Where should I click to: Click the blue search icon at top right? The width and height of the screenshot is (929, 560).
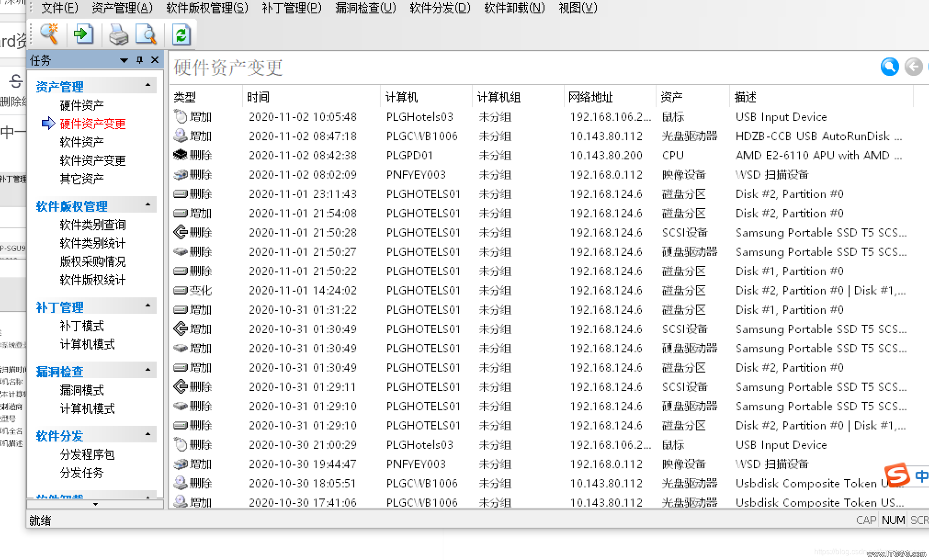coord(889,67)
